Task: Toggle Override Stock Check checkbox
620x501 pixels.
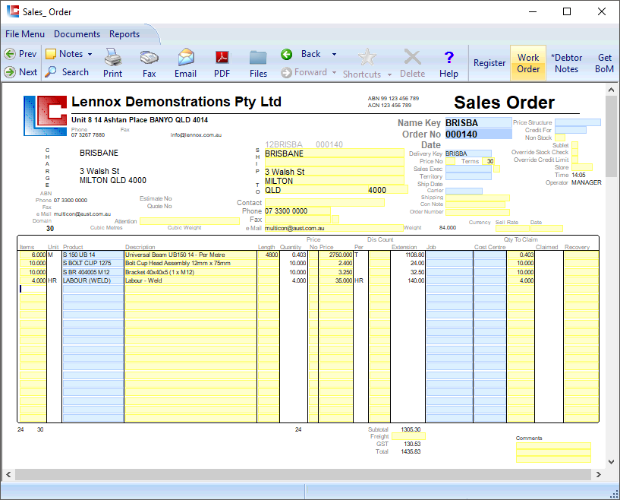Action: pos(575,152)
